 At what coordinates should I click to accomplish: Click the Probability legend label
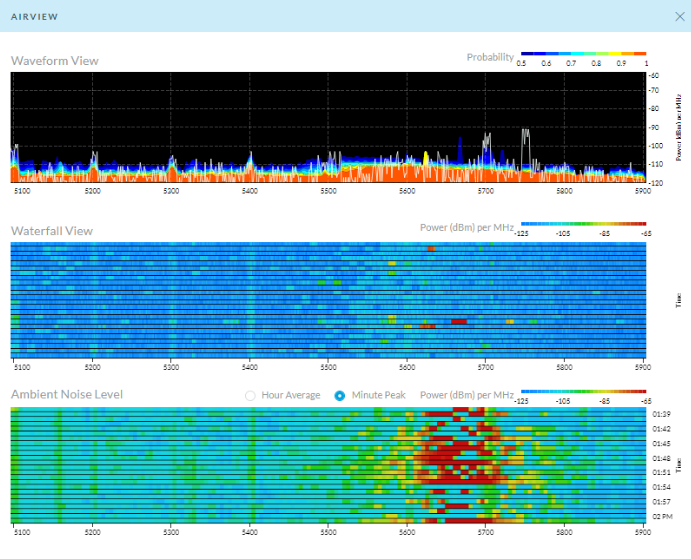tap(490, 57)
